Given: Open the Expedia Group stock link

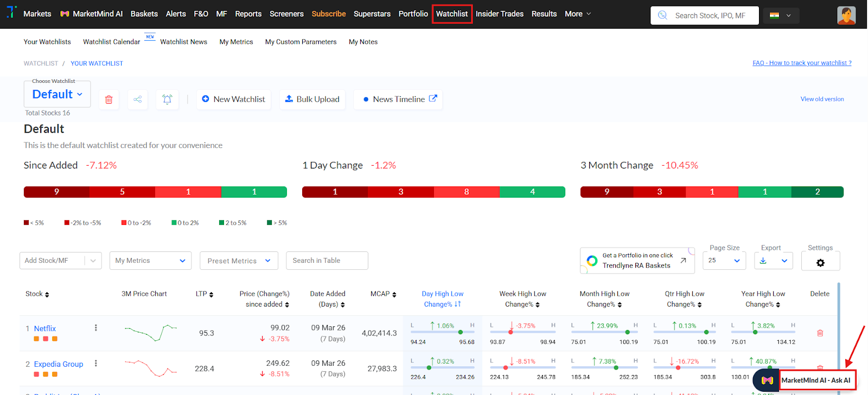Looking at the screenshot, I should click(59, 364).
